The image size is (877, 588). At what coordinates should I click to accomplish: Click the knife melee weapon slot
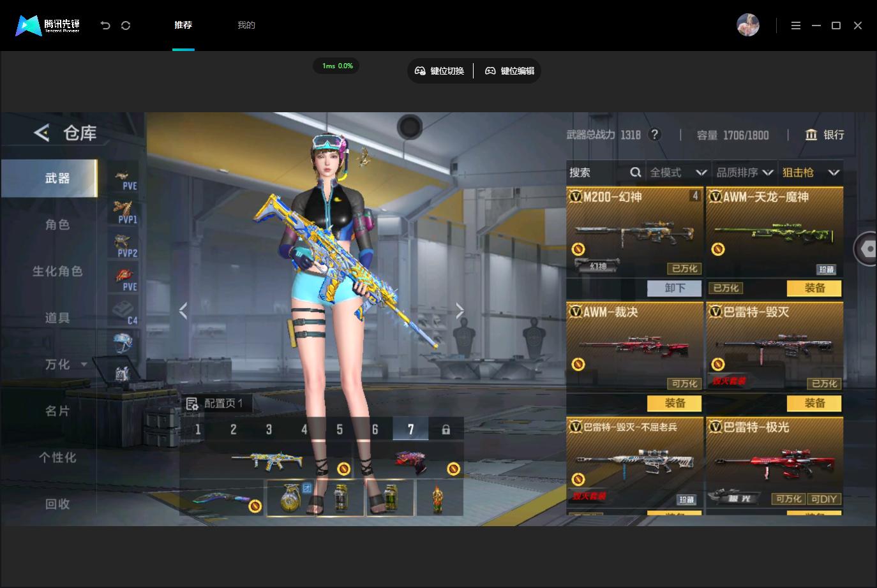(222, 499)
